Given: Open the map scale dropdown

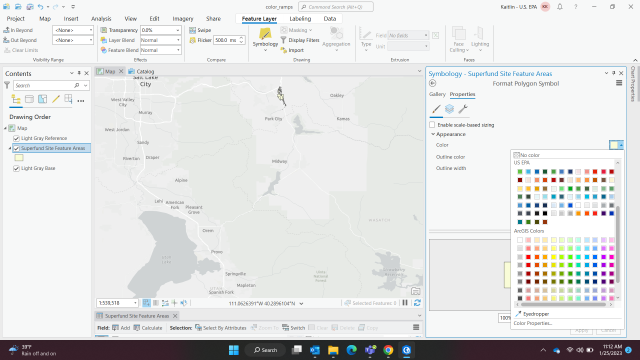Looking at the screenshot, I should point(135,303).
